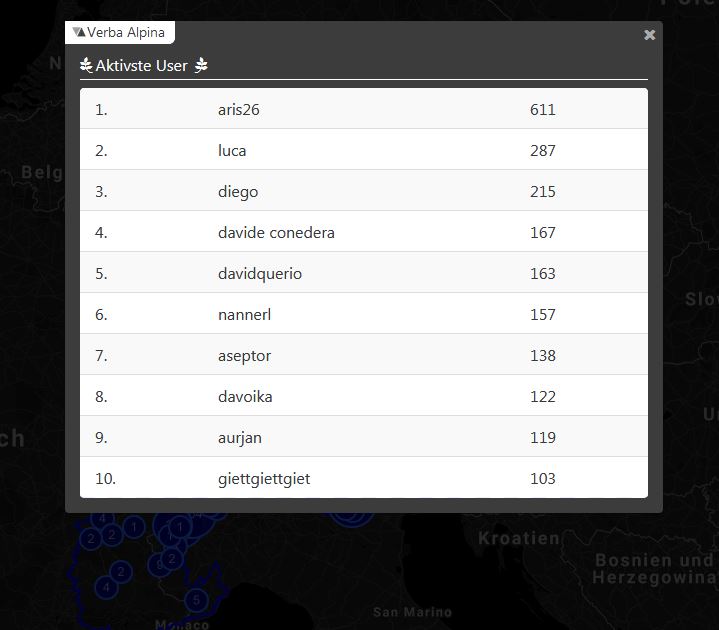
Task: Select the Verba Alpina tab
Action: (120, 32)
